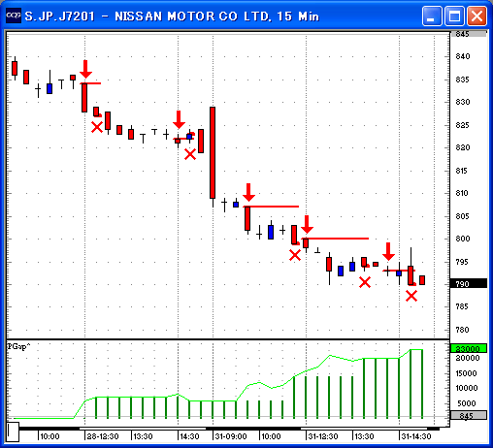Click the small white box beside time axis
This screenshot has height=448, width=493.
(x=13, y=432)
